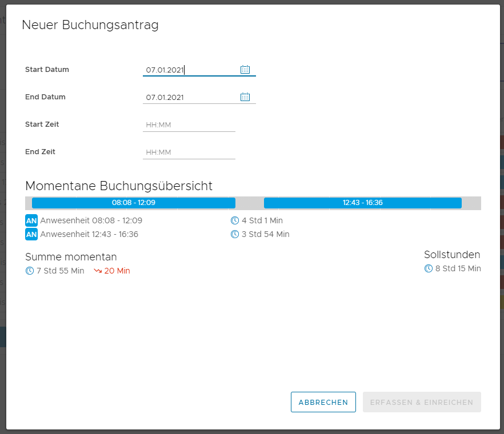Click the clock icon beside 8 Std 15 Min

click(429, 268)
